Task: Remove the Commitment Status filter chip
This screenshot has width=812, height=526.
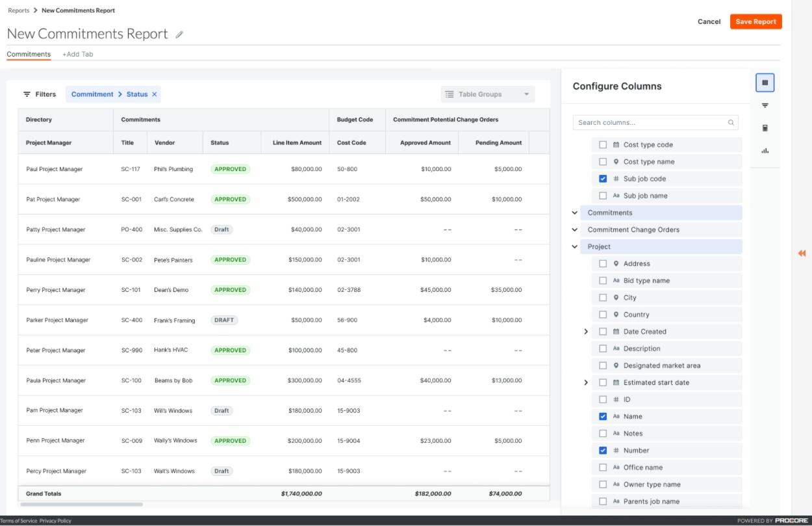Action: pos(154,94)
